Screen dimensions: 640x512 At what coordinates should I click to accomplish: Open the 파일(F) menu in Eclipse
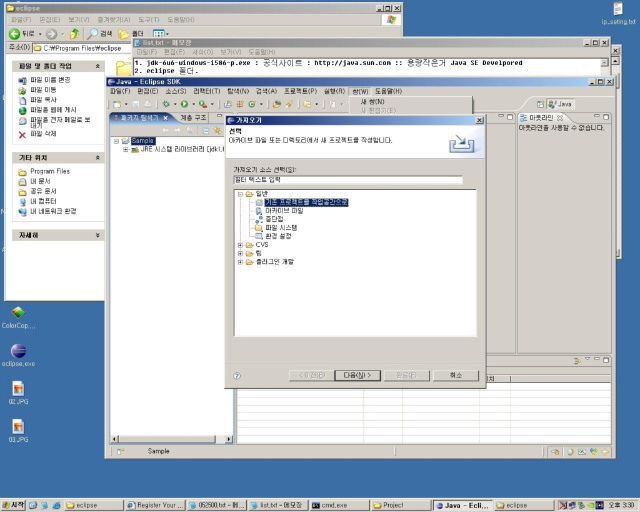(120, 91)
